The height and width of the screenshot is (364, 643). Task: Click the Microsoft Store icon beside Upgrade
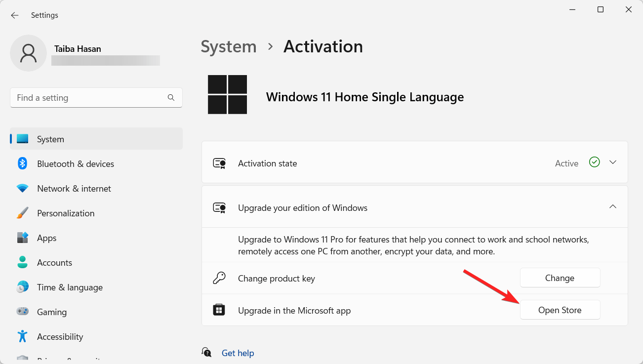pyautogui.click(x=219, y=310)
